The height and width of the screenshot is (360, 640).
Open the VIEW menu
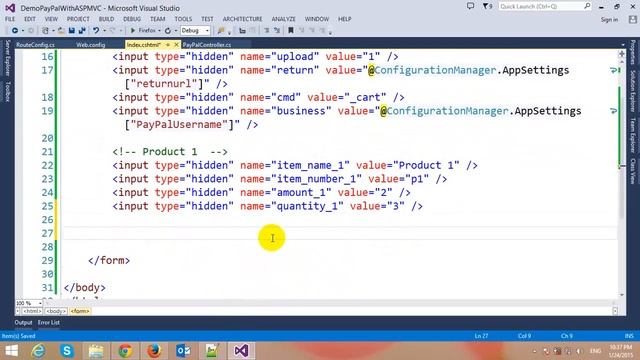pos(51,19)
